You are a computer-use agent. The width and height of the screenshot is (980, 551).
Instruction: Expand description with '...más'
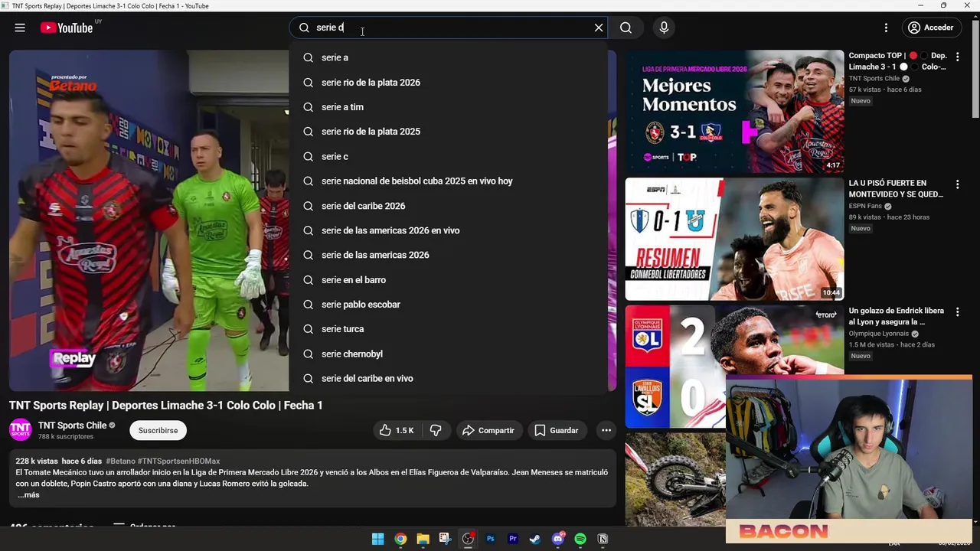pyautogui.click(x=28, y=495)
